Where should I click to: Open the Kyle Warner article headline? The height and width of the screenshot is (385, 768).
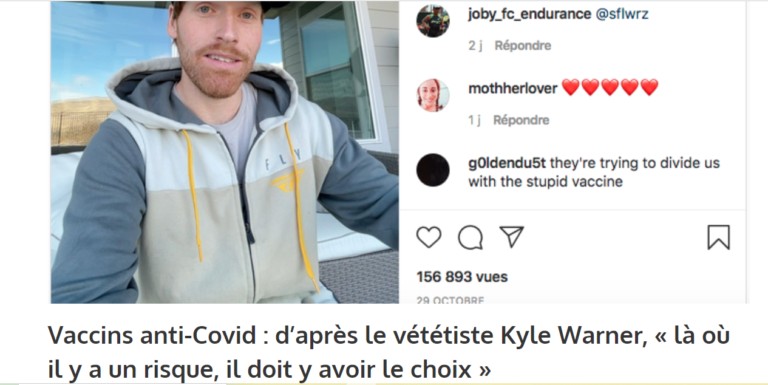[x=389, y=352]
